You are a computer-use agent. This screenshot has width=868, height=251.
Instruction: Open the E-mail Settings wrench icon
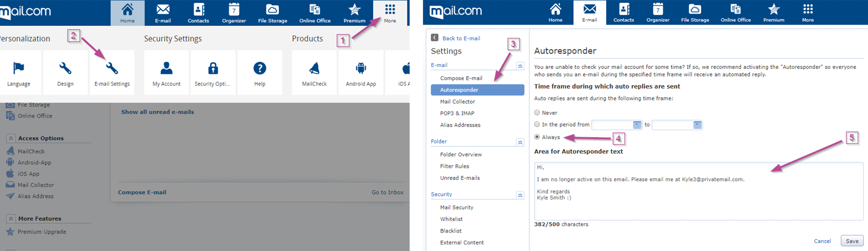tap(112, 68)
